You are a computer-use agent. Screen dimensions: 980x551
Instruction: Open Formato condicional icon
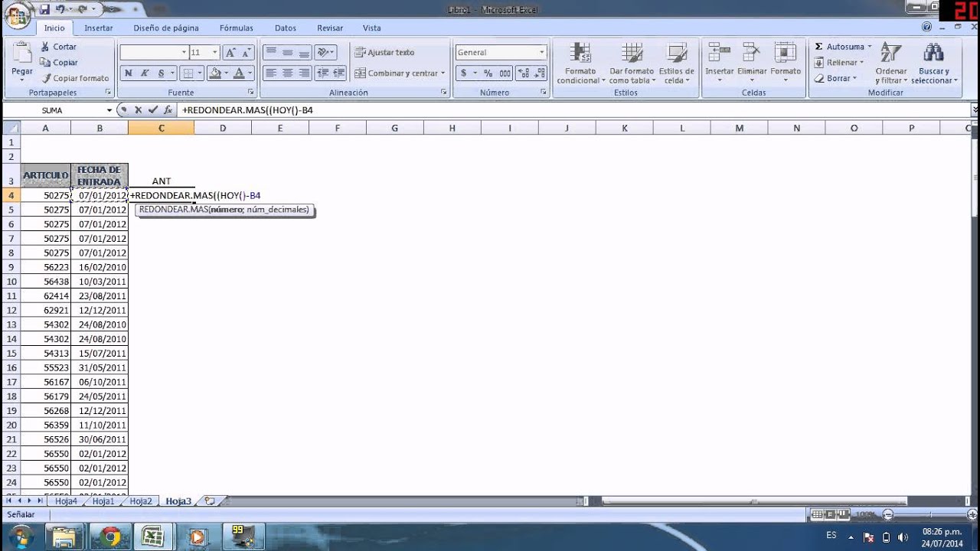click(580, 53)
